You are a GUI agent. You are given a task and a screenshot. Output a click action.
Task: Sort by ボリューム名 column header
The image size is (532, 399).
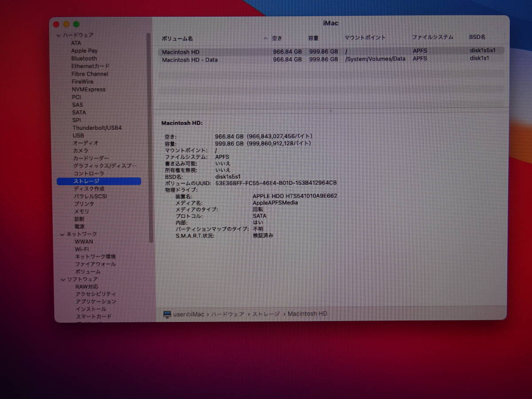[177, 39]
